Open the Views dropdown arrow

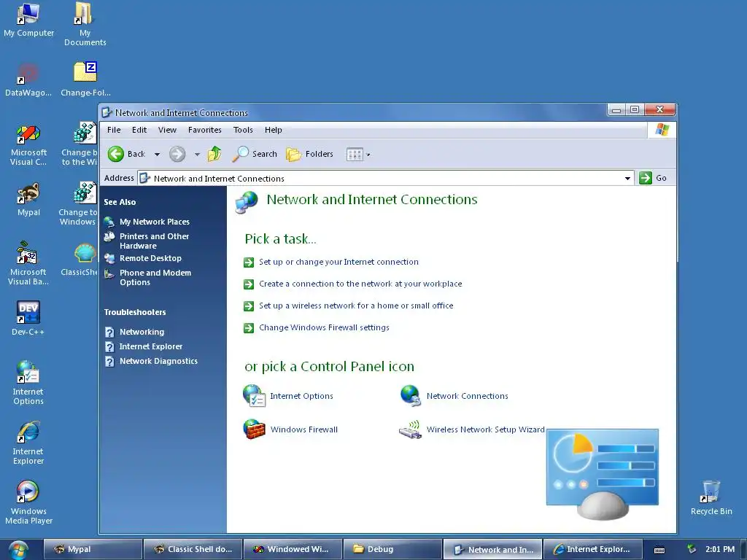click(368, 155)
